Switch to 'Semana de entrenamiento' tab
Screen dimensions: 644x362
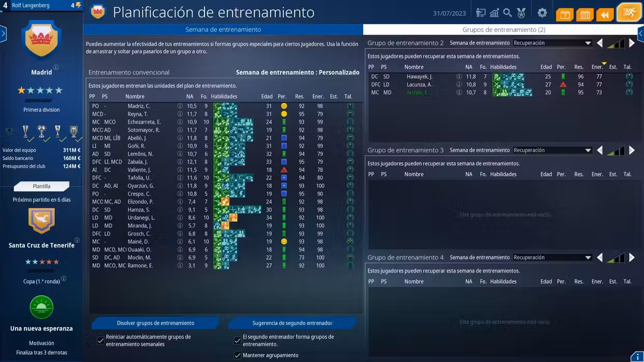pos(223,29)
